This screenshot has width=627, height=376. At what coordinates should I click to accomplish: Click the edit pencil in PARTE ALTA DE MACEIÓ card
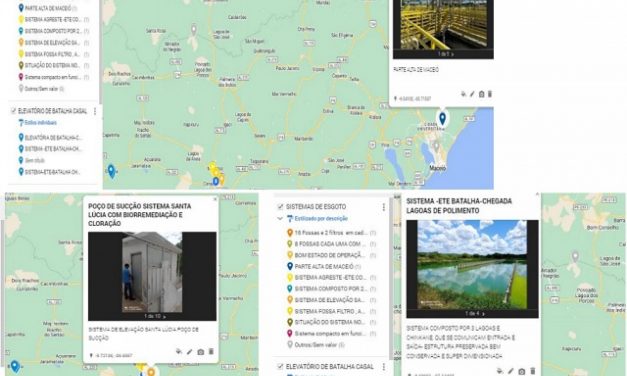(472, 94)
